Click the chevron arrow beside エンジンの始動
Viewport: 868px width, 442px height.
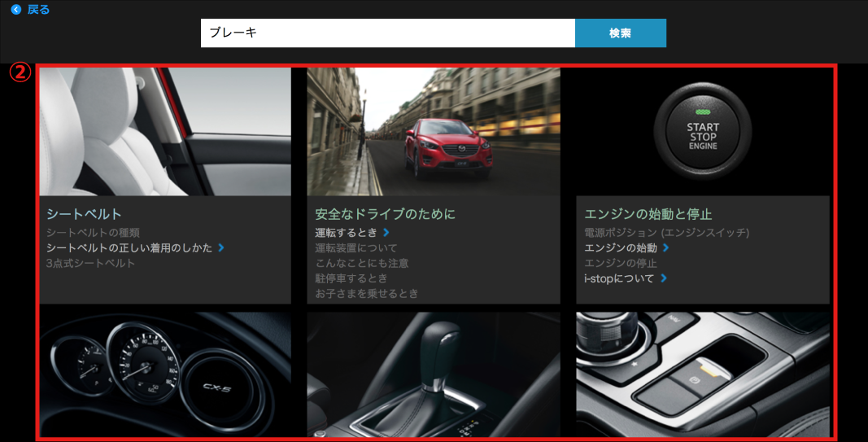[x=665, y=247]
